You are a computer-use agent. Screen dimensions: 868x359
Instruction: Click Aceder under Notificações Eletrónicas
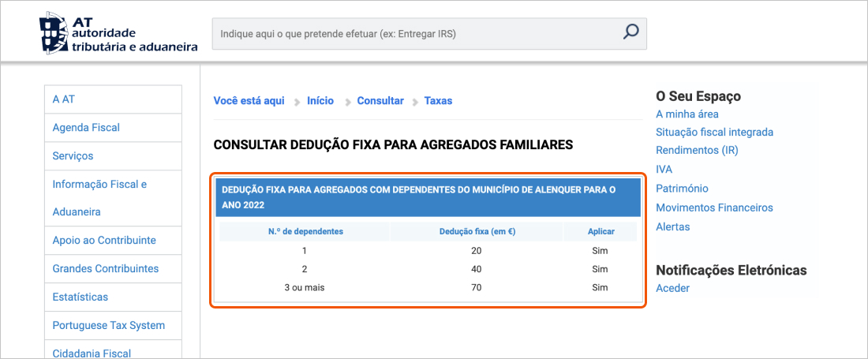672,289
